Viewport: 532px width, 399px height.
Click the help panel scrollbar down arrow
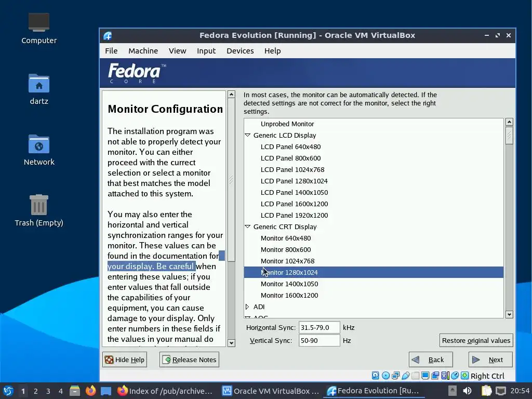point(231,343)
